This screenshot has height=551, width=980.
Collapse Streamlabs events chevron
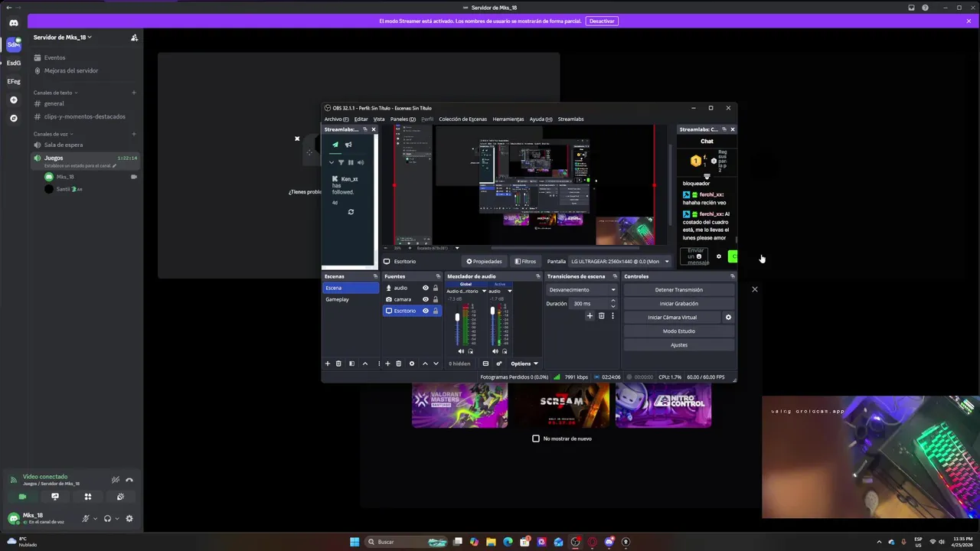pyautogui.click(x=332, y=162)
